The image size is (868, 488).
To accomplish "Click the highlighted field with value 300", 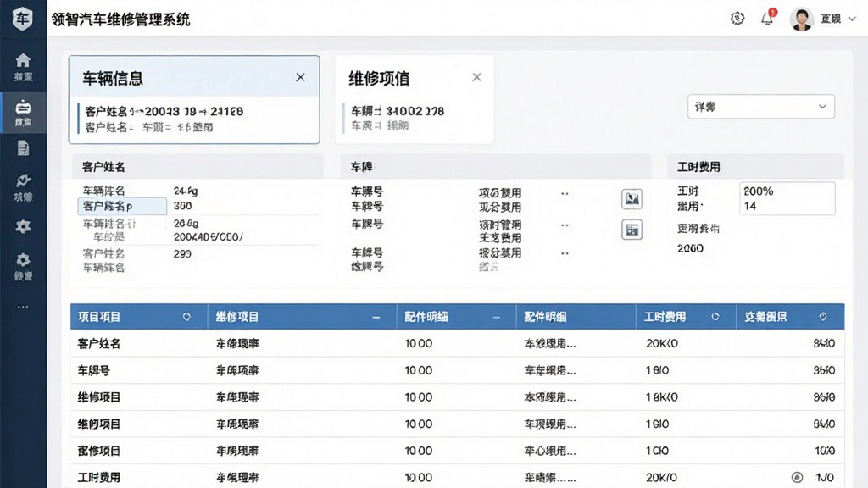I will 122,207.
